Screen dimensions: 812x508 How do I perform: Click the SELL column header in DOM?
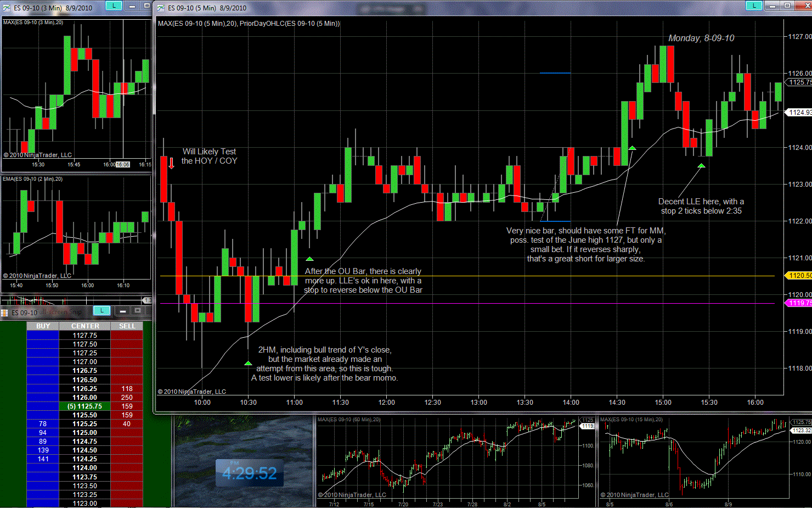(x=127, y=326)
